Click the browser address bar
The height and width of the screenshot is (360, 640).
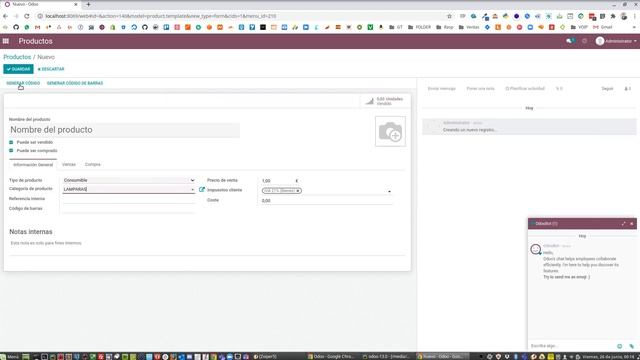241,16
